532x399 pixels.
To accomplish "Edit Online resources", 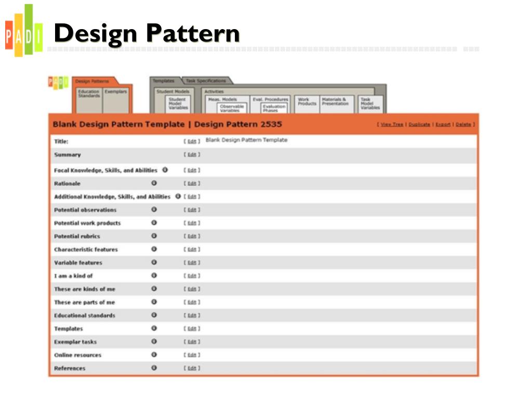I will click(x=192, y=355).
